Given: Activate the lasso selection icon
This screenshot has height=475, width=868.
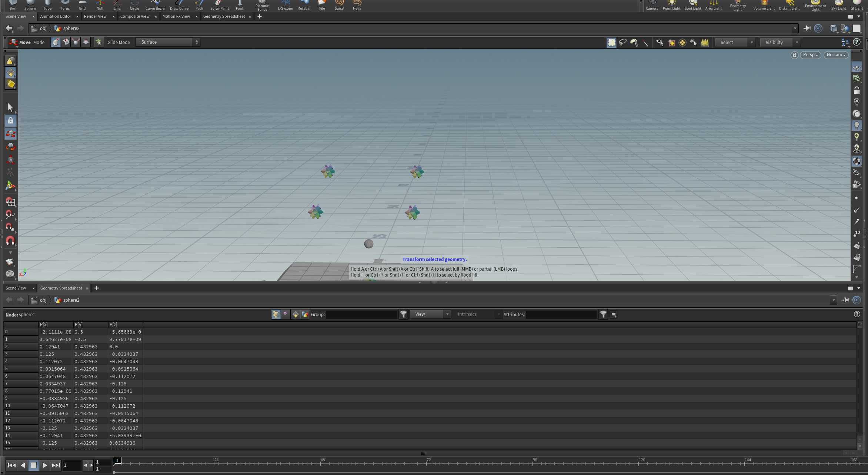Looking at the screenshot, I should pyautogui.click(x=622, y=43).
